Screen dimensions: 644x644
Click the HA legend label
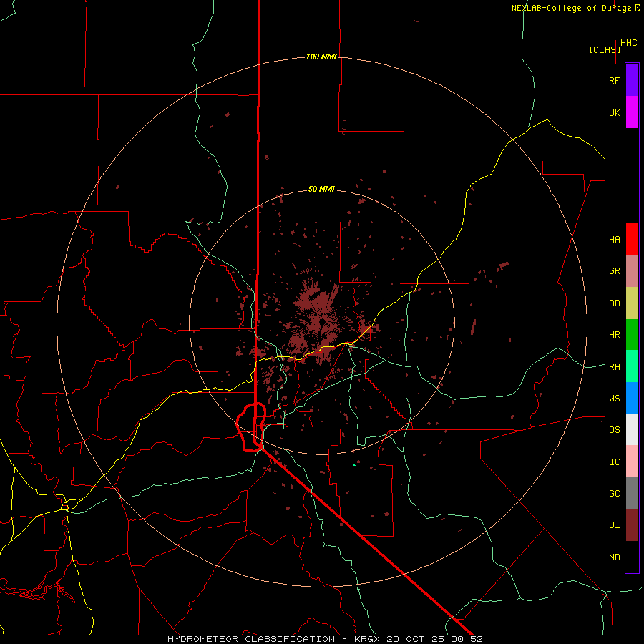click(x=614, y=239)
